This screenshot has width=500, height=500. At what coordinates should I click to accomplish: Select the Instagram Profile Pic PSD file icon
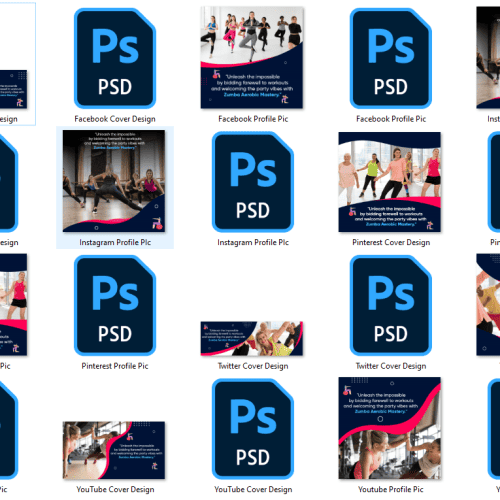[253, 182]
